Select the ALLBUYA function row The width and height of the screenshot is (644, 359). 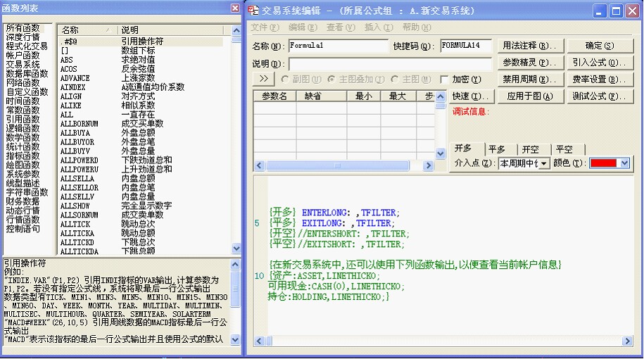(141, 132)
